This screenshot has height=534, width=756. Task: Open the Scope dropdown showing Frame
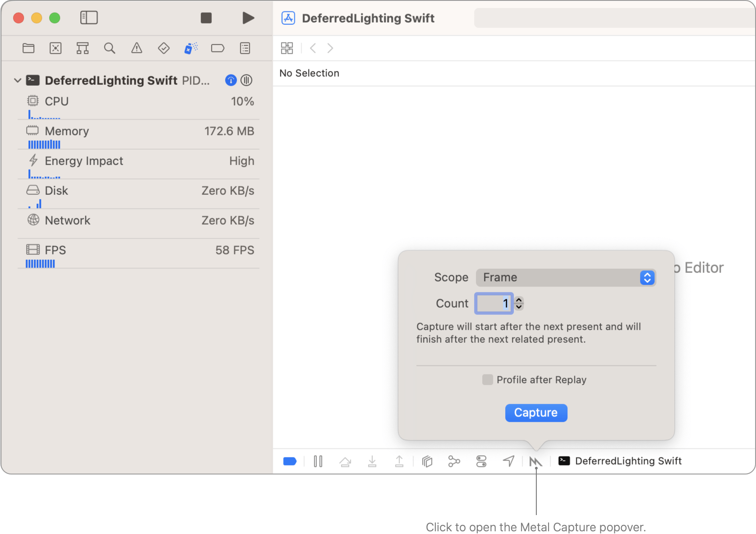[566, 277]
